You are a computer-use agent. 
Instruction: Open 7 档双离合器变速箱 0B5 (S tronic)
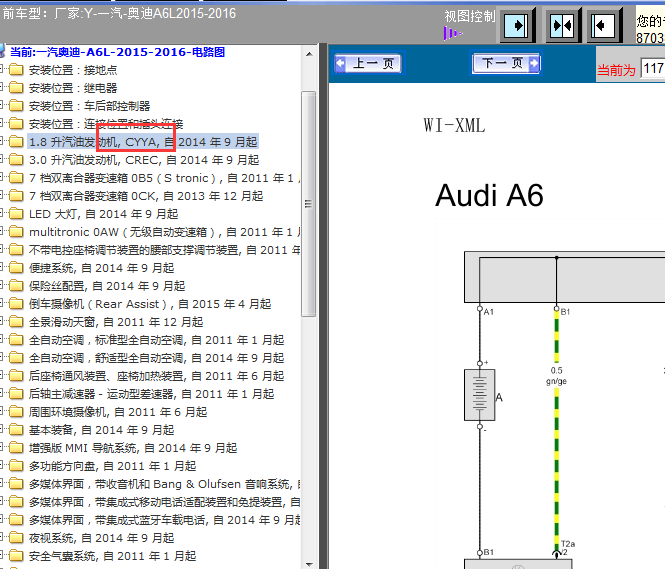pyautogui.click(x=165, y=178)
